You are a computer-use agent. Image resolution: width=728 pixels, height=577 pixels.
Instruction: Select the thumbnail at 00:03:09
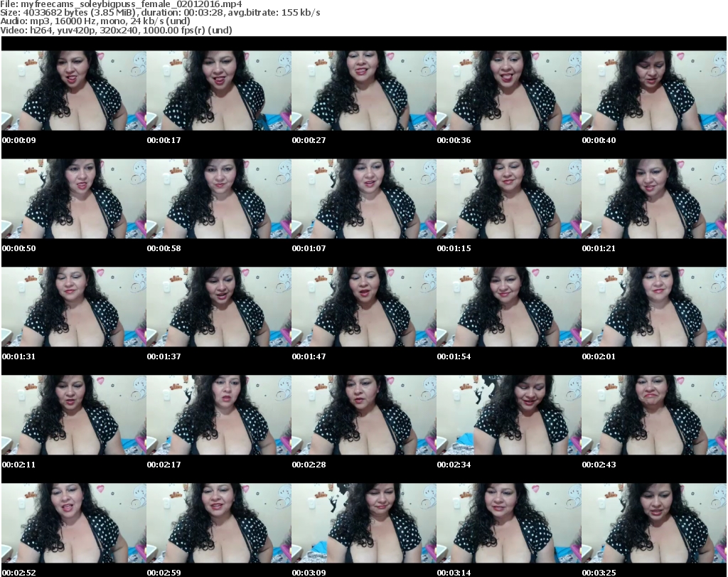363,524
